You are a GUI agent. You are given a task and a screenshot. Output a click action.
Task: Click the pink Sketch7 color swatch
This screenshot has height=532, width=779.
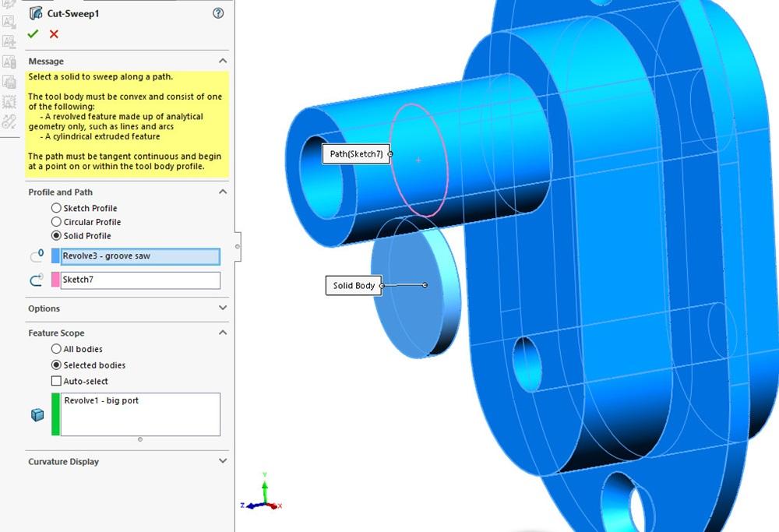point(55,280)
